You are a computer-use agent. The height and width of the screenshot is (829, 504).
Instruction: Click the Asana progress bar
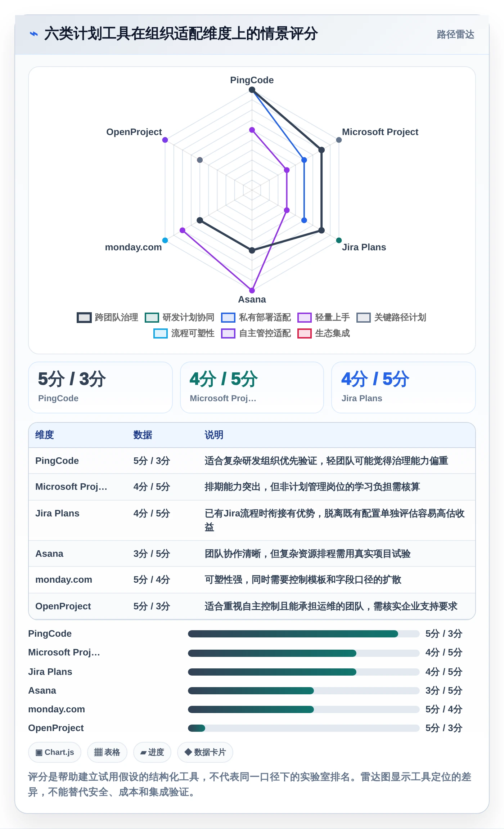tap(304, 691)
